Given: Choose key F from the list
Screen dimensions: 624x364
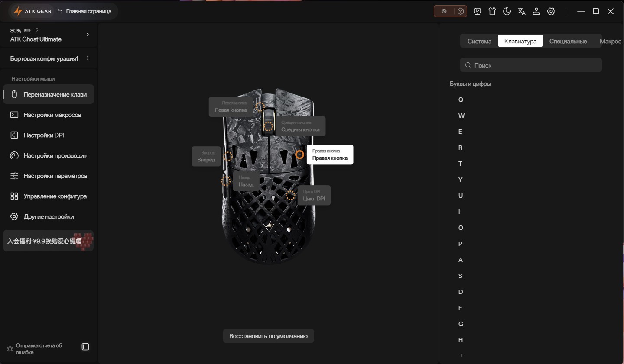Looking at the screenshot, I should pyautogui.click(x=460, y=308).
